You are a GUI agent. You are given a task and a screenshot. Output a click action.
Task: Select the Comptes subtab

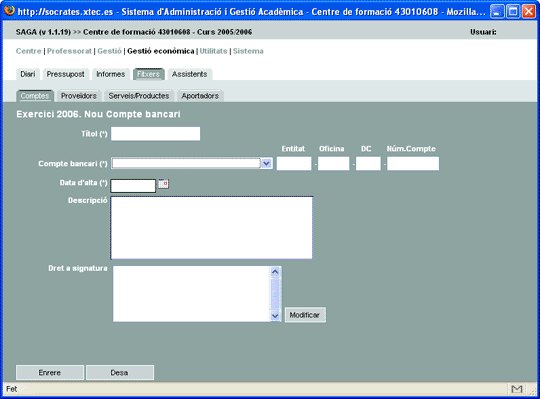click(x=34, y=96)
